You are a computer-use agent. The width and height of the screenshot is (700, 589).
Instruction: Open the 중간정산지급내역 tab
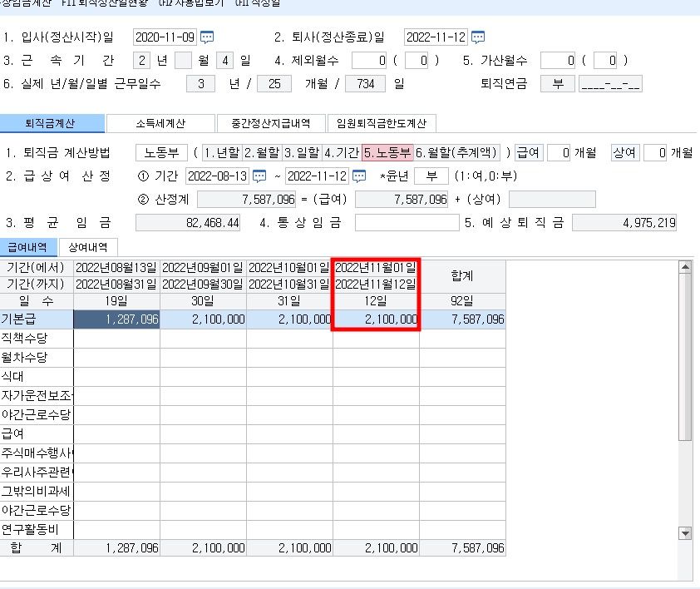pos(270,124)
